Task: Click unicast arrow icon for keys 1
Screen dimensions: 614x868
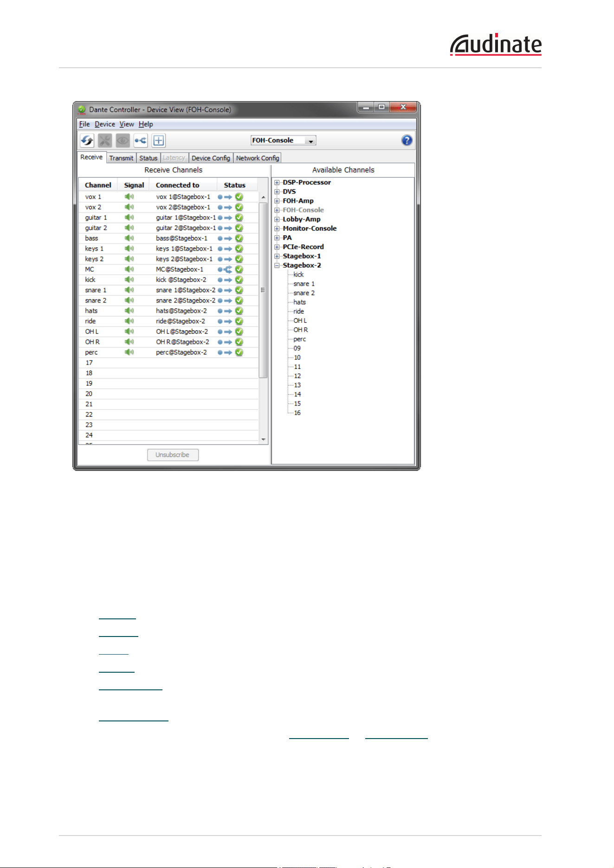Action: pyautogui.click(x=225, y=249)
